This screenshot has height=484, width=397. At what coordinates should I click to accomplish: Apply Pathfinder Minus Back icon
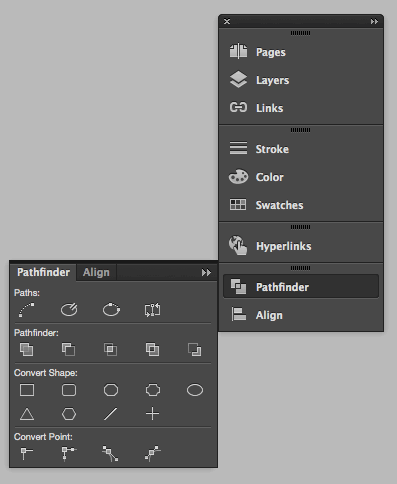click(195, 350)
